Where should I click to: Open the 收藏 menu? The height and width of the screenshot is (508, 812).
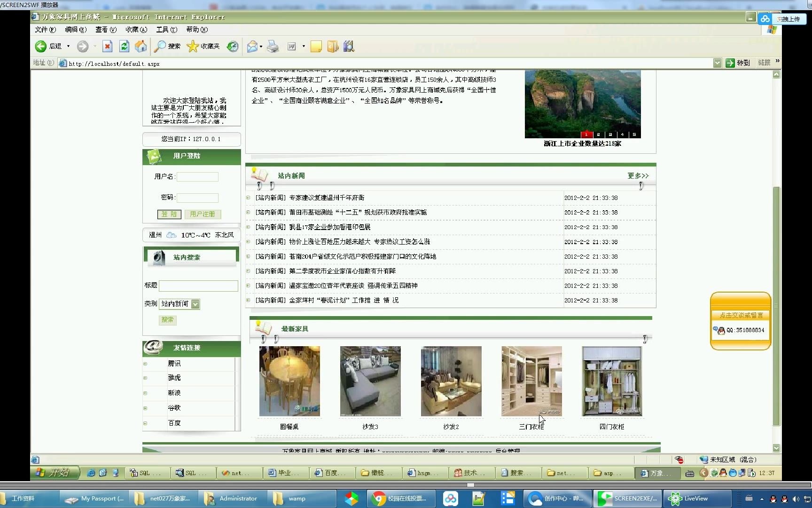[136, 30]
